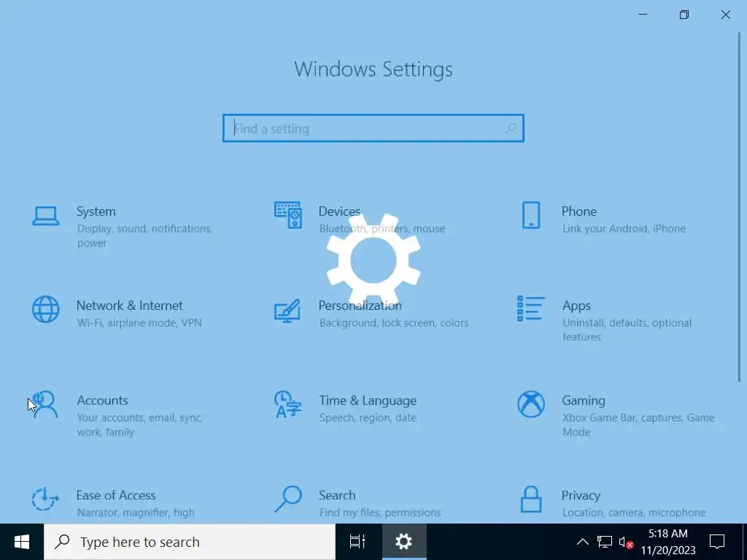Click "Find my files, permissions" text
This screenshot has height=560, width=747.
(380, 513)
